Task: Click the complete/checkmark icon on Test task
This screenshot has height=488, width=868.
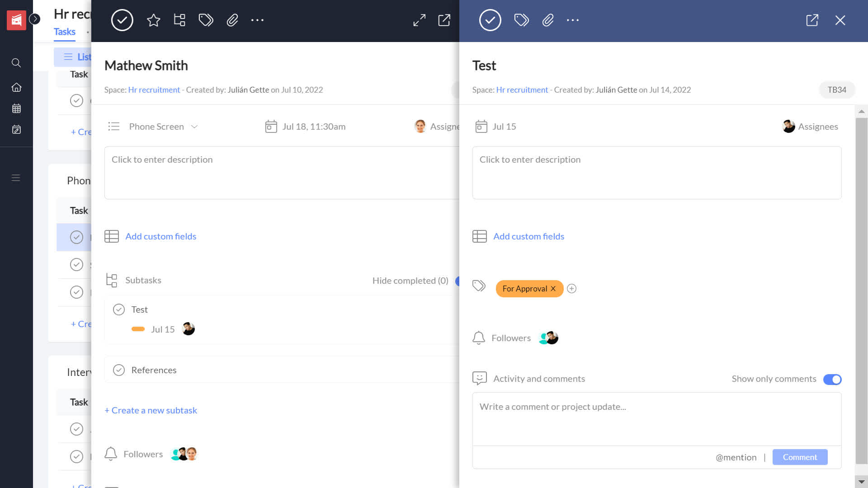Action: click(x=490, y=20)
